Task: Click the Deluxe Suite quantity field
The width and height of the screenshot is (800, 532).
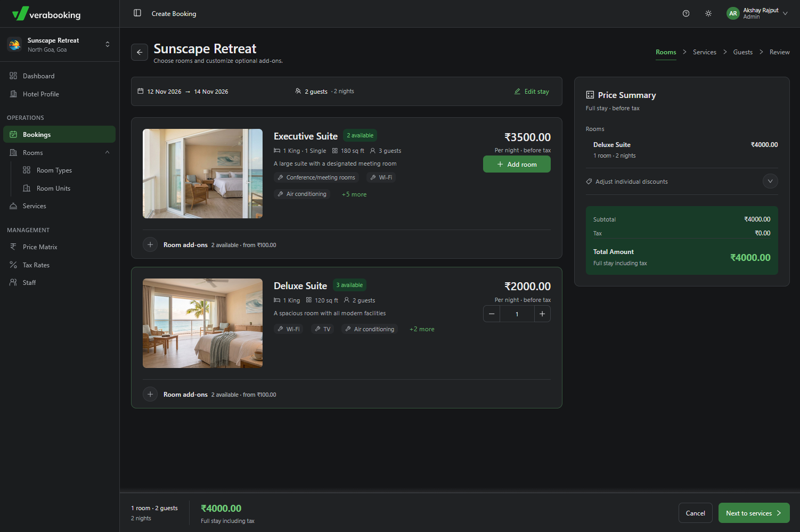Action: point(517,314)
